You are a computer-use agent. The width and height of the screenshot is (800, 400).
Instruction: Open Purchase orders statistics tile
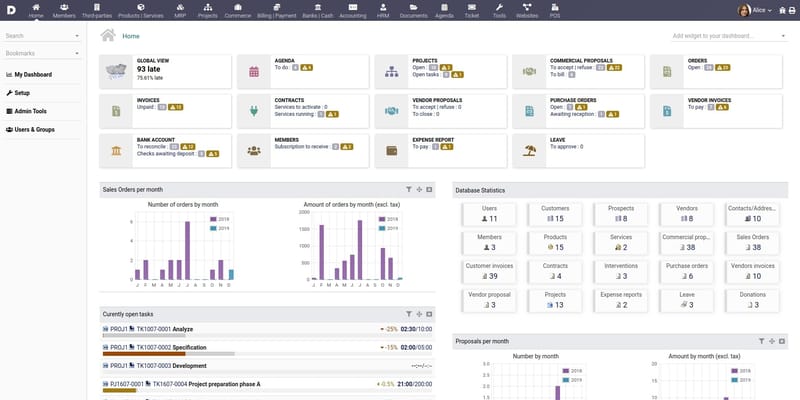point(687,271)
